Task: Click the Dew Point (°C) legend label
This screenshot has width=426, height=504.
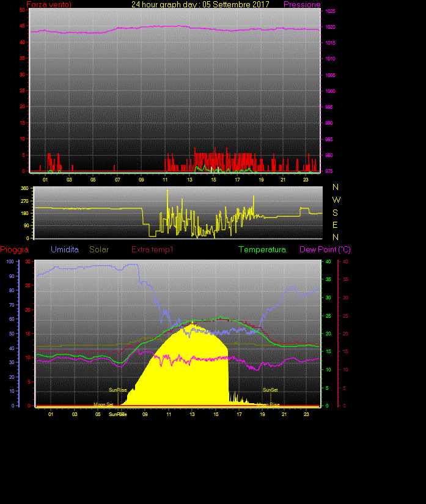Action: pyautogui.click(x=325, y=250)
